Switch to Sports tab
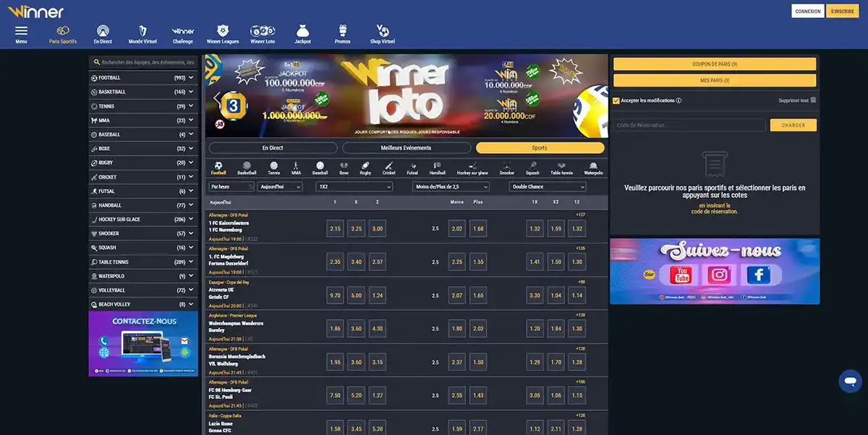The image size is (868, 435). (540, 147)
